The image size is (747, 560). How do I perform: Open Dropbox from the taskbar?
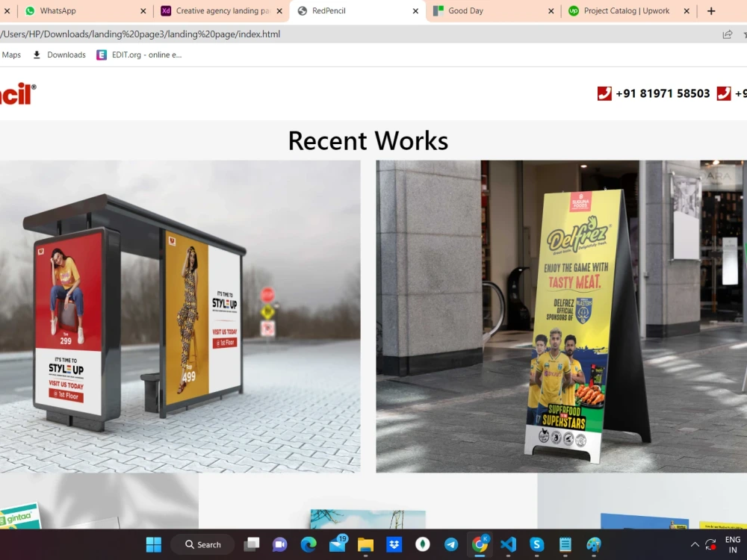(x=394, y=544)
